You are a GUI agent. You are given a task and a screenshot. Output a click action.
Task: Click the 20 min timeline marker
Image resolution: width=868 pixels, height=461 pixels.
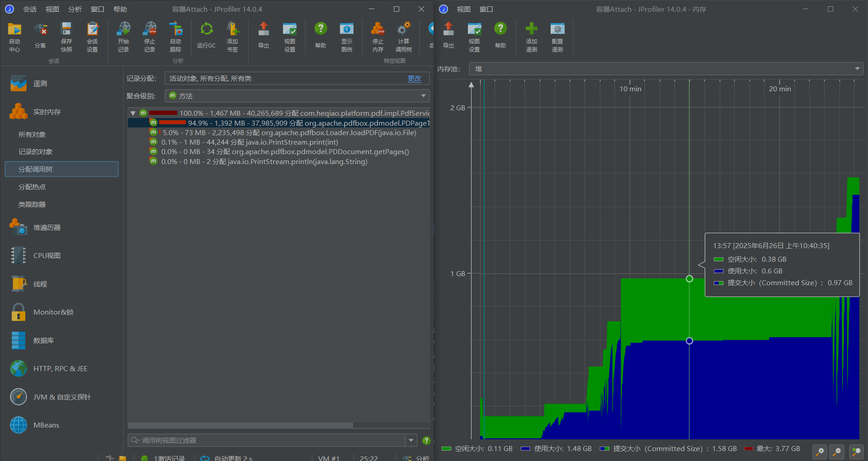coord(780,89)
